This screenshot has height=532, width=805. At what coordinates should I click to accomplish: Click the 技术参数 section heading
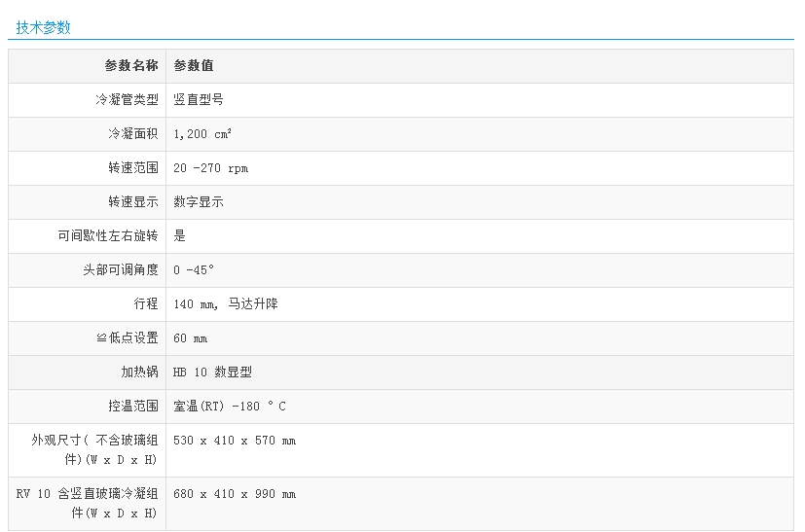[44, 27]
